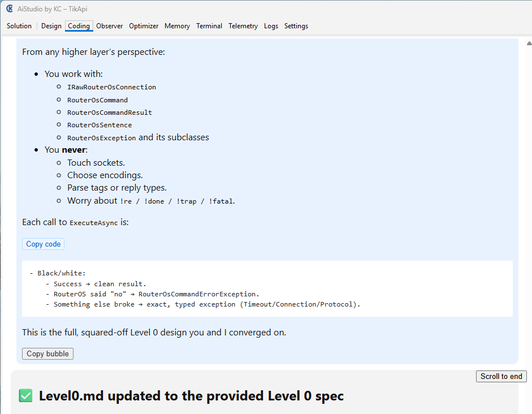Switch to the Telemetry tab
The height and width of the screenshot is (414, 532).
[243, 26]
